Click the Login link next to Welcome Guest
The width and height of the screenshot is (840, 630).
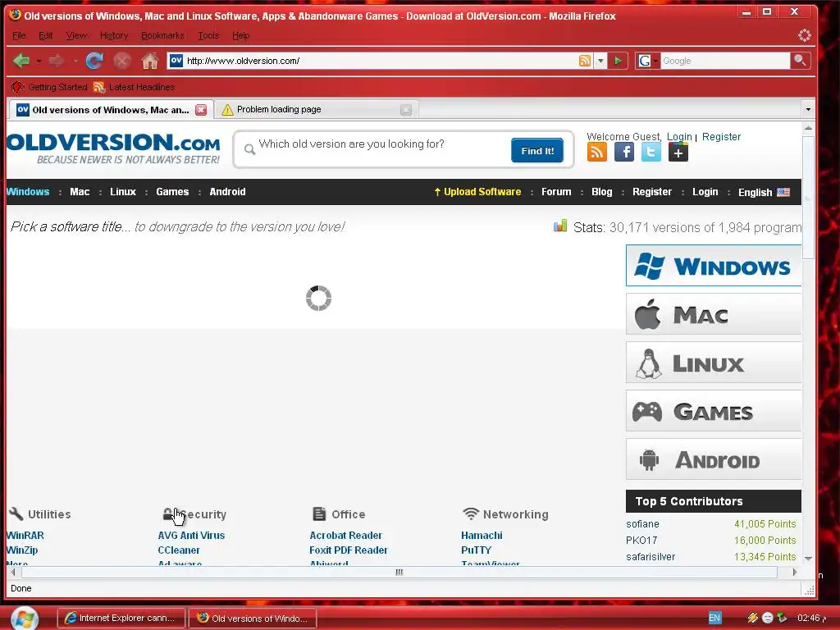pyautogui.click(x=679, y=137)
